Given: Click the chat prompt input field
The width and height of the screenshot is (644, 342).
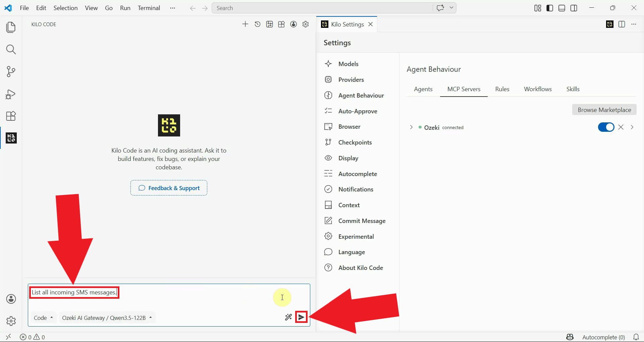Looking at the screenshot, I should click(x=169, y=297).
